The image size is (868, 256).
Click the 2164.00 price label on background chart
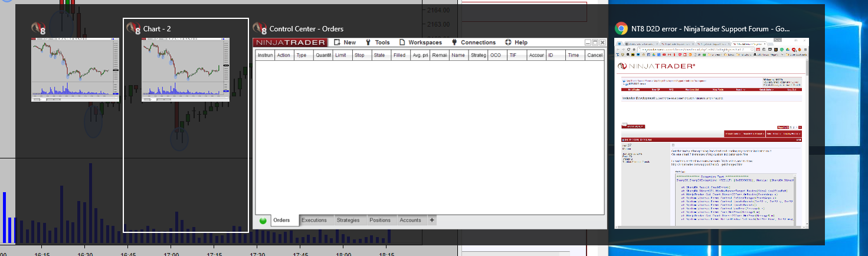coord(438,10)
